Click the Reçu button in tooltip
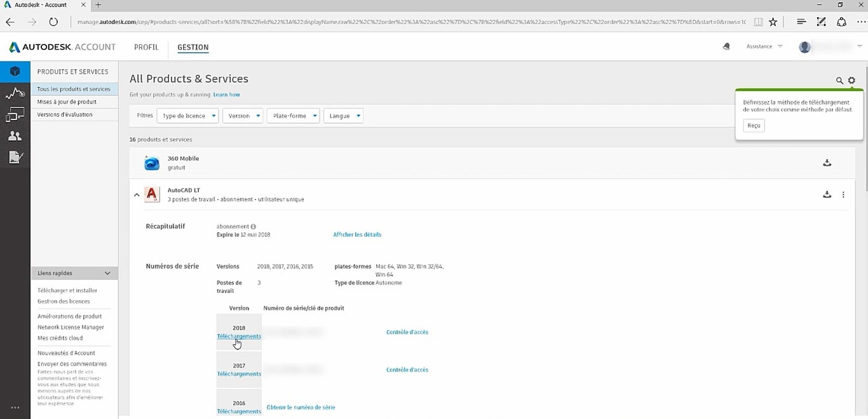The image size is (868, 419). 754,125
